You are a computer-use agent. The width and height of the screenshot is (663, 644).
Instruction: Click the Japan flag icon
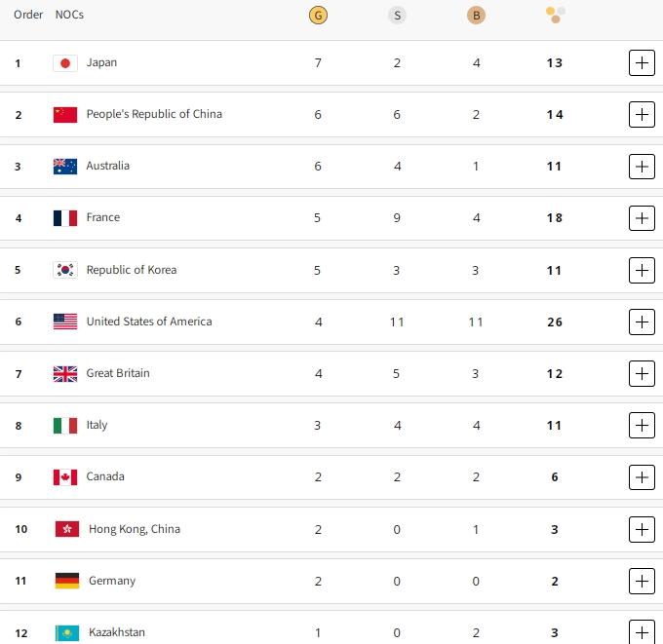click(x=65, y=63)
